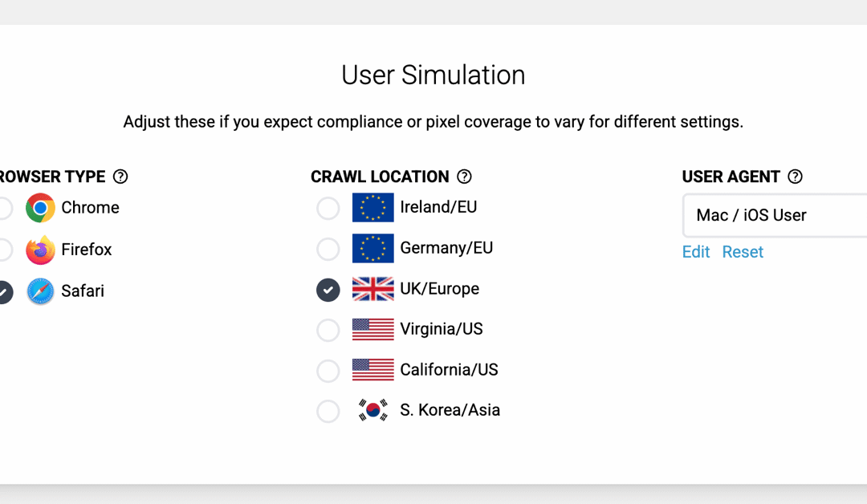Toggle the selected UK/Europe radio button

(x=328, y=290)
